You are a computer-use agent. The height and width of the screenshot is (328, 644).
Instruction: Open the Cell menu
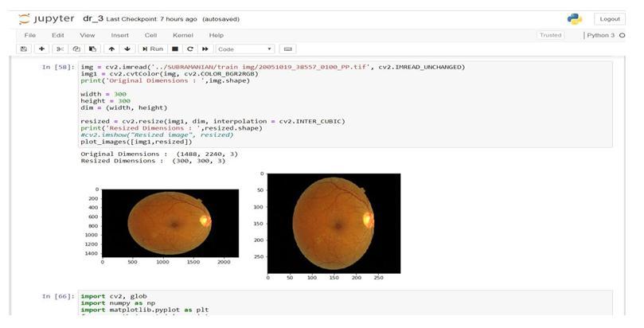point(150,35)
